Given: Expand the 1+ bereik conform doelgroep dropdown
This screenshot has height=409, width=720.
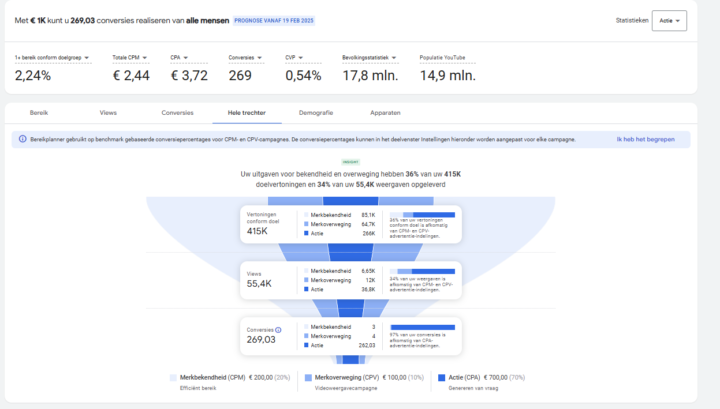Looking at the screenshot, I should (x=86, y=58).
